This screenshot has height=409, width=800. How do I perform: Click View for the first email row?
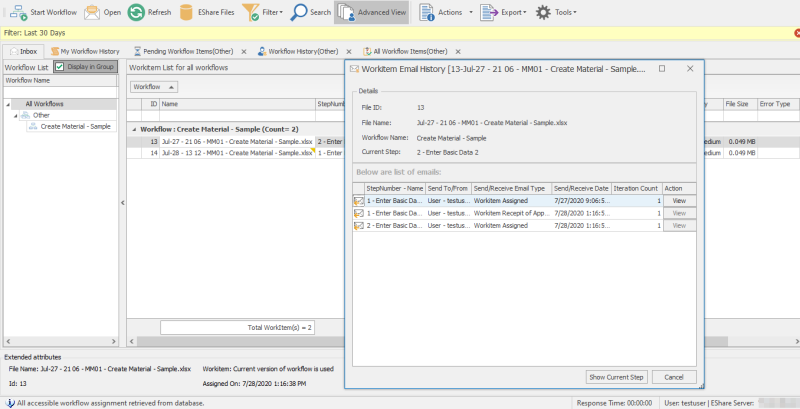pyautogui.click(x=679, y=200)
